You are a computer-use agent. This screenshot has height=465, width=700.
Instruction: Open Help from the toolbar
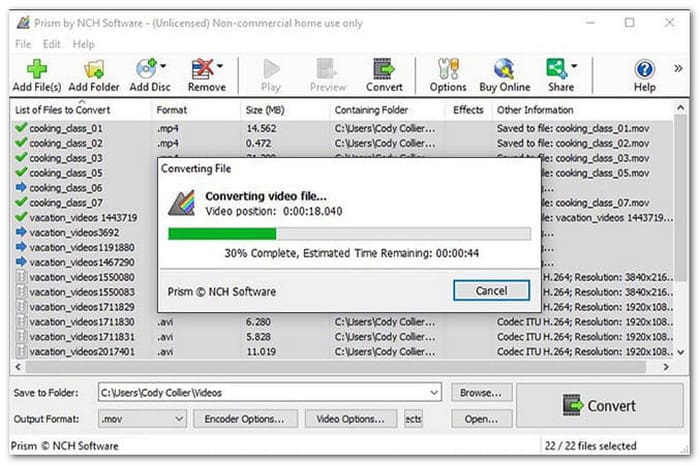pos(645,75)
